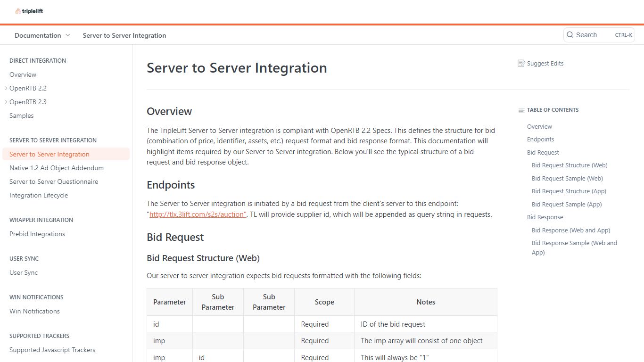Jump to Endpoints in table of contents
The image size is (644, 362).
pyautogui.click(x=540, y=139)
